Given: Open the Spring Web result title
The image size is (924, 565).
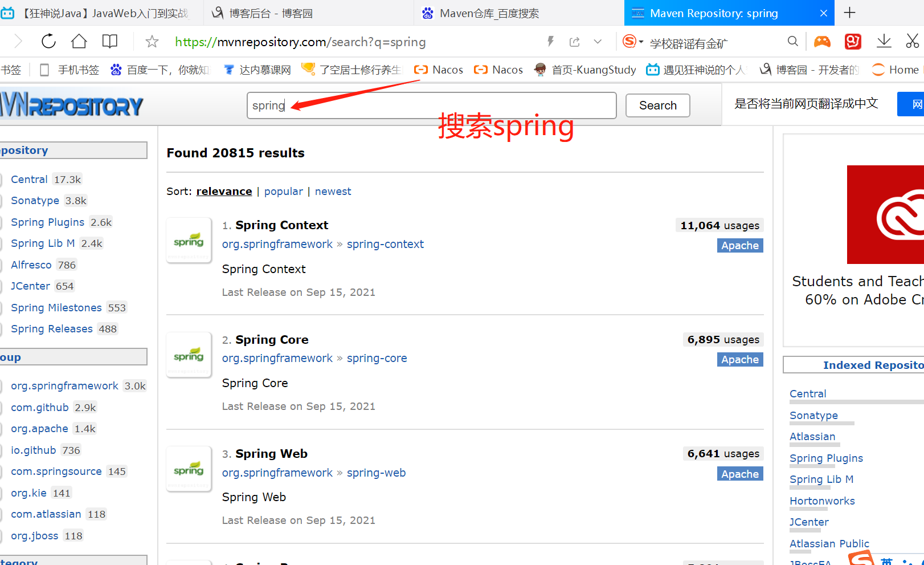Looking at the screenshot, I should click(x=271, y=454).
